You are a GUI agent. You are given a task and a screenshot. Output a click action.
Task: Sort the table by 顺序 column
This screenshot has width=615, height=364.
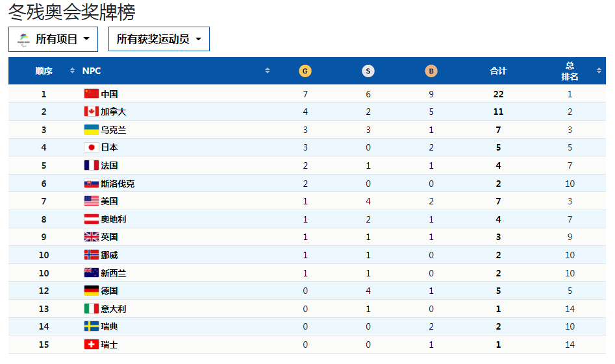point(72,71)
